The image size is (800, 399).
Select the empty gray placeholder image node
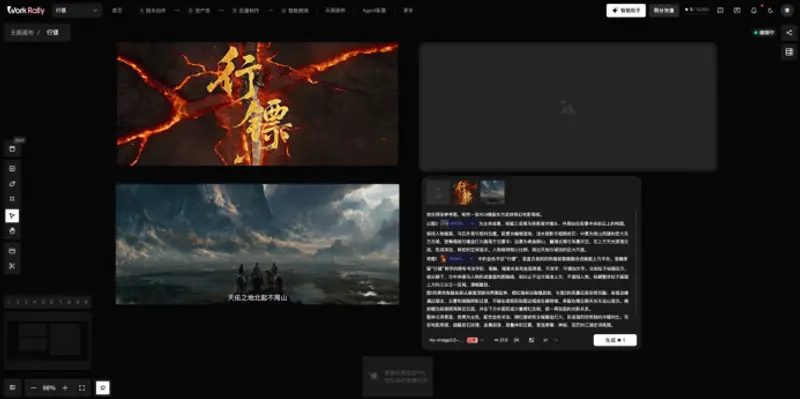pos(567,106)
